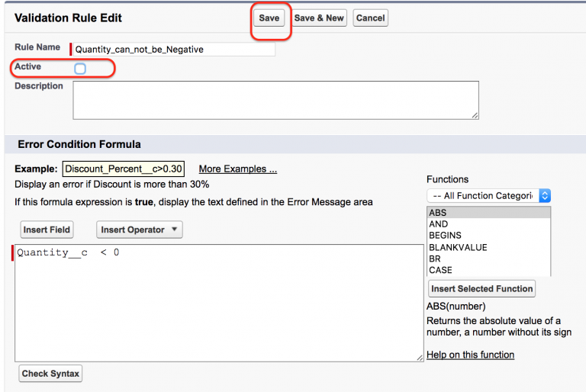
Task: Click the Save & New button
Action: [319, 18]
